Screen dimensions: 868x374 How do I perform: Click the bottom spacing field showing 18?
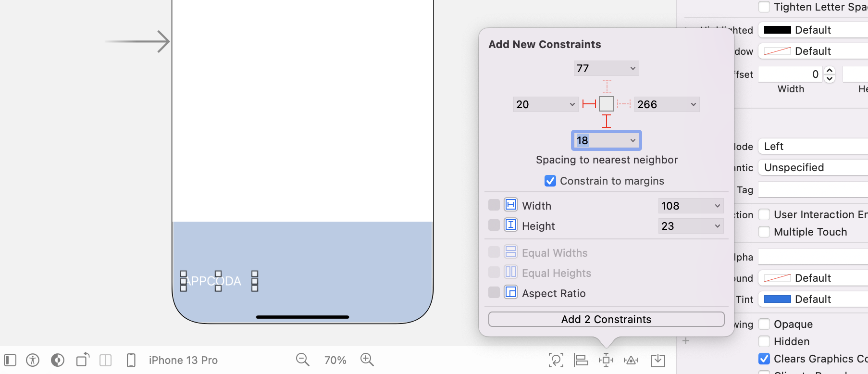coord(601,140)
